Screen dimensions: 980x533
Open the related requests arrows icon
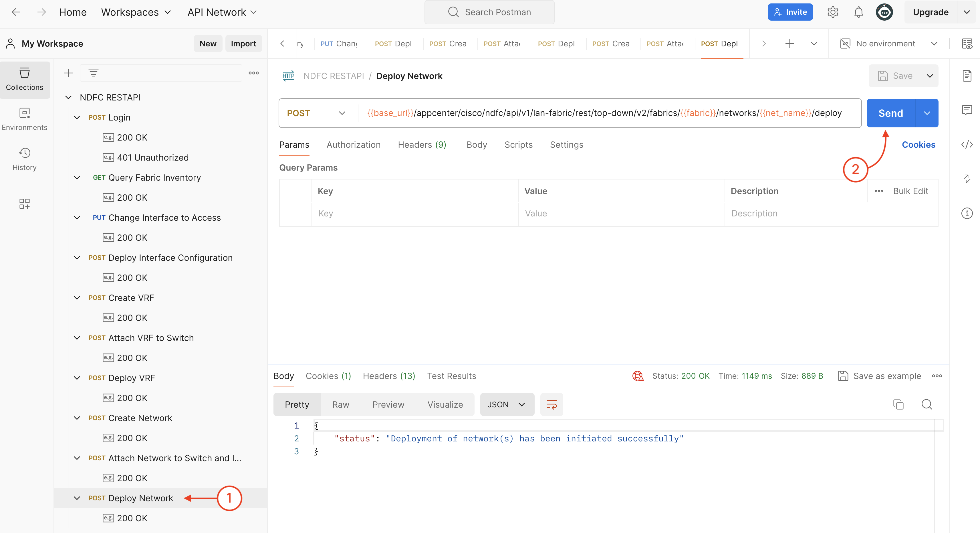point(967,179)
